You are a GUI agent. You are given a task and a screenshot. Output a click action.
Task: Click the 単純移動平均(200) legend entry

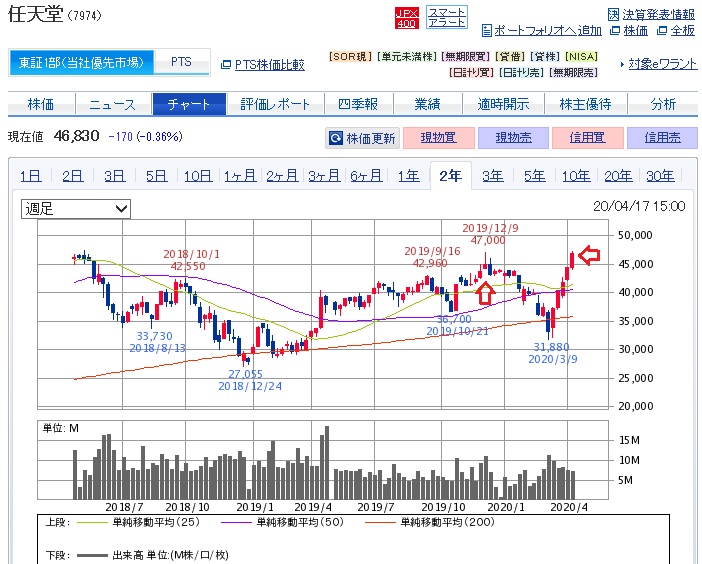point(430,522)
